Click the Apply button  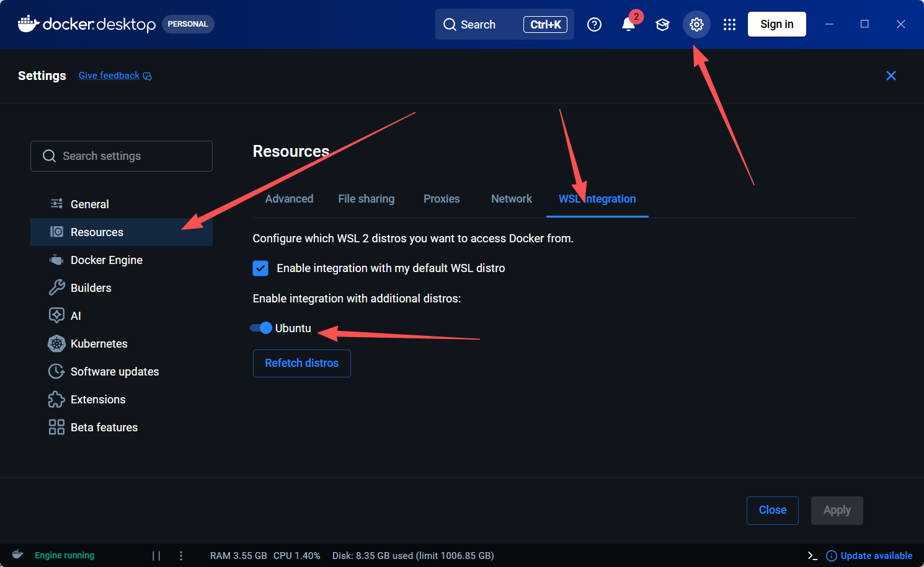[x=837, y=510]
